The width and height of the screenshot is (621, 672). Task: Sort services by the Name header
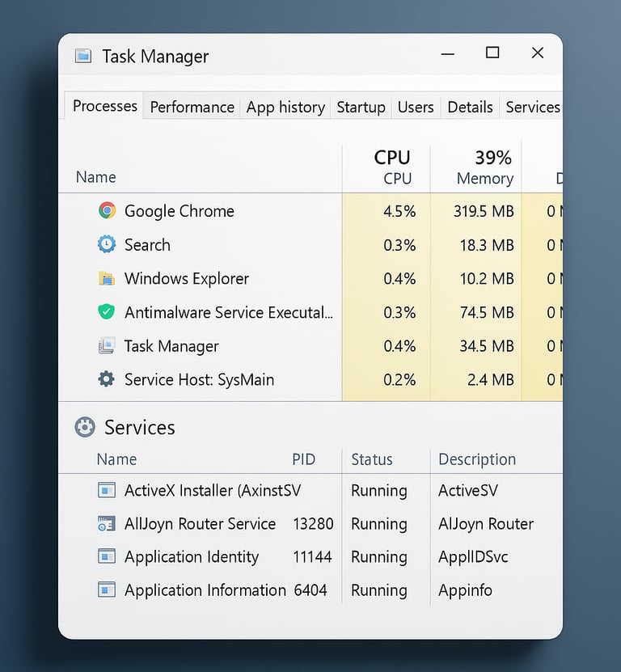coord(116,459)
